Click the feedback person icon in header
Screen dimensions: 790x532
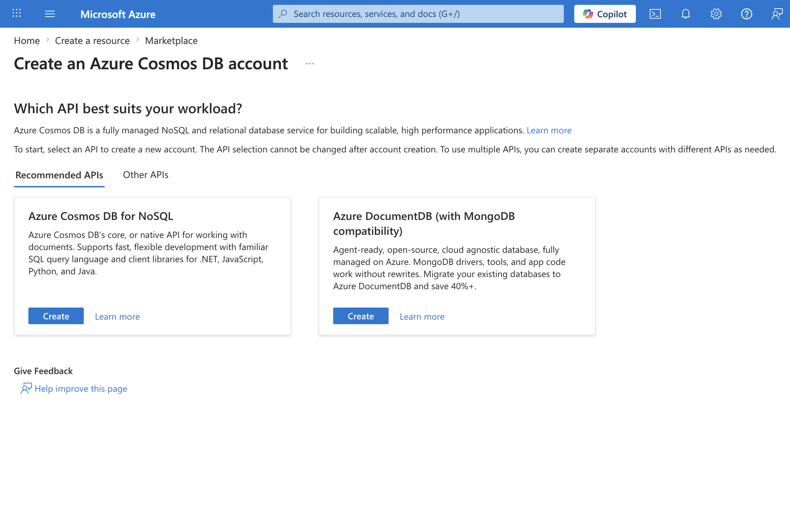click(x=777, y=14)
